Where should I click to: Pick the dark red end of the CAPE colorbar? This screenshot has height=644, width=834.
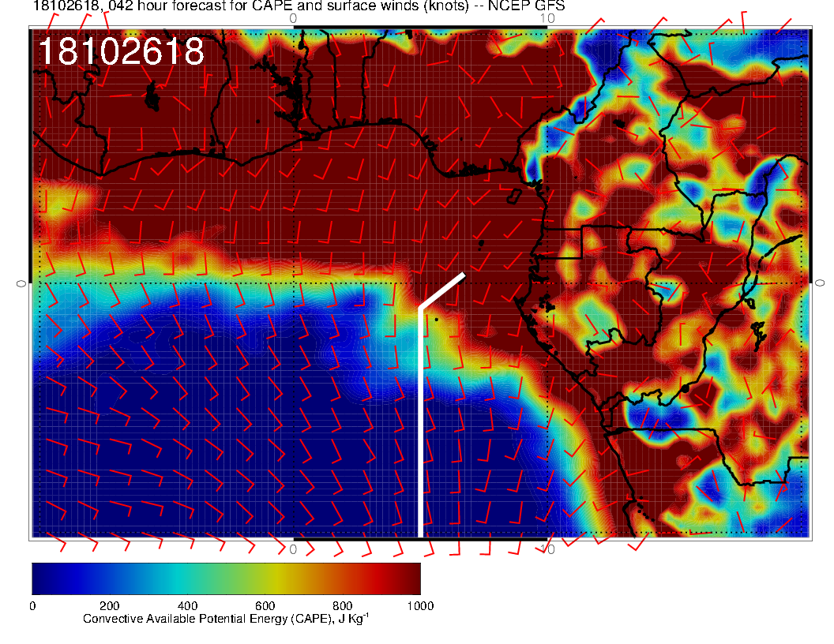pyautogui.click(x=411, y=578)
